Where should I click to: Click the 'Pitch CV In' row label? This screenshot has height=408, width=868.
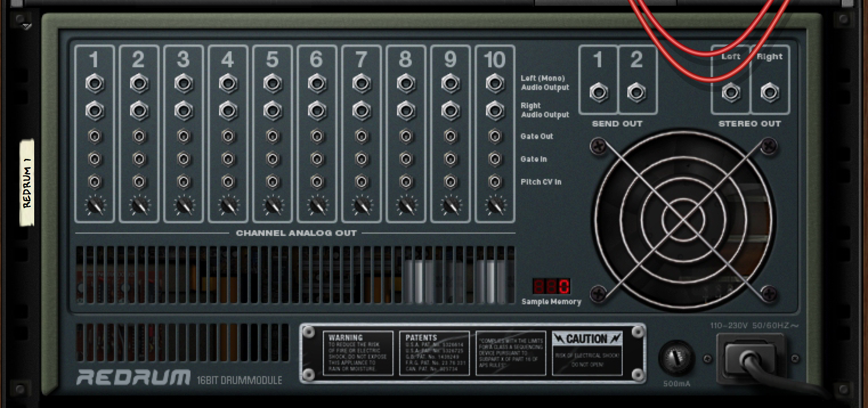[x=541, y=182]
